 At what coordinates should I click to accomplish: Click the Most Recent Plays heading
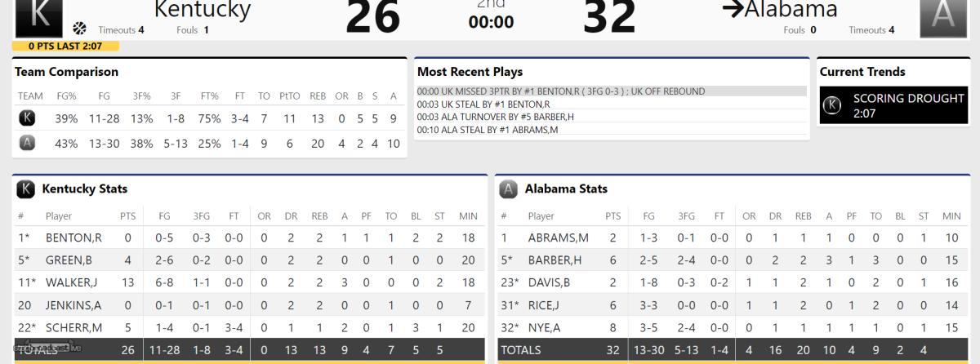(x=470, y=72)
